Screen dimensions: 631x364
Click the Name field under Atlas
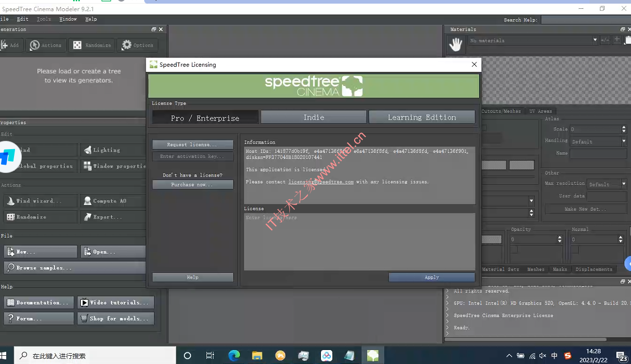coord(598,153)
